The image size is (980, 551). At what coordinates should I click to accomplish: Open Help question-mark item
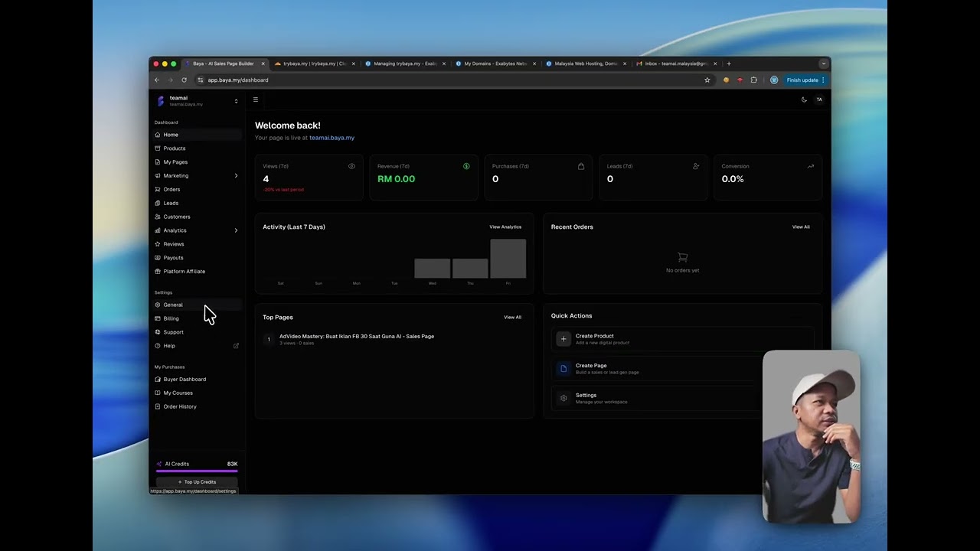[197, 346]
